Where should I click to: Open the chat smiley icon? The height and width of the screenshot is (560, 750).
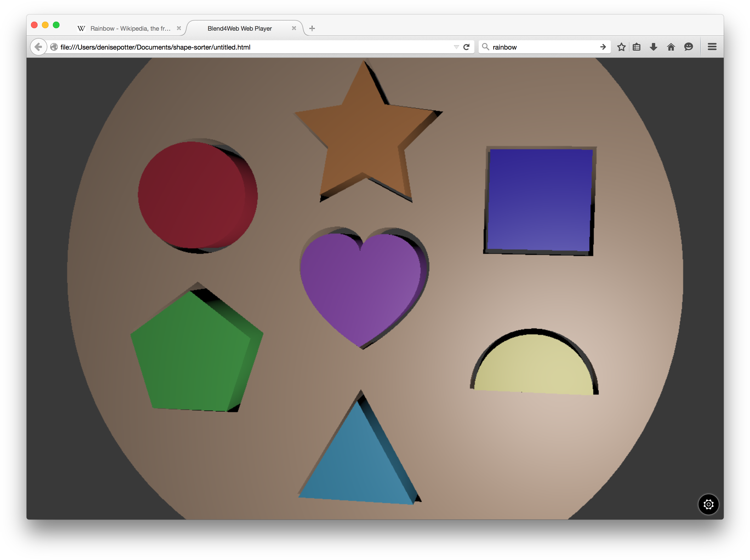click(688, 47)
